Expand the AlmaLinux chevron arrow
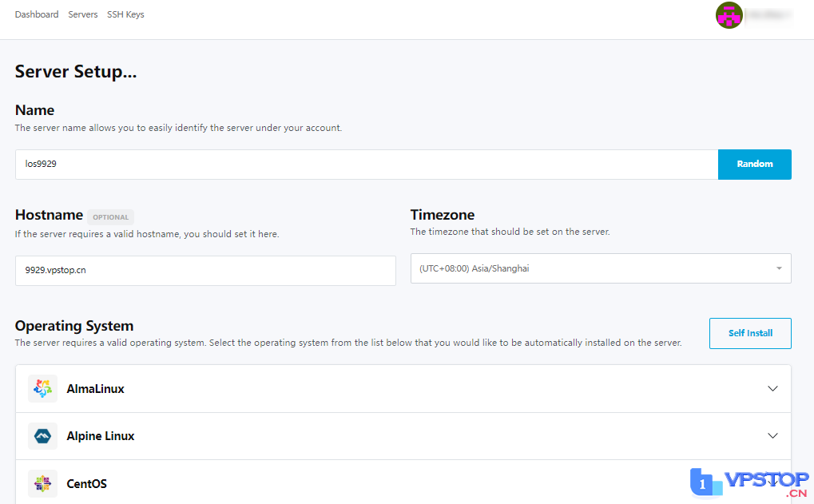Screen dimensions: 814x504 (x=772, y=389)
